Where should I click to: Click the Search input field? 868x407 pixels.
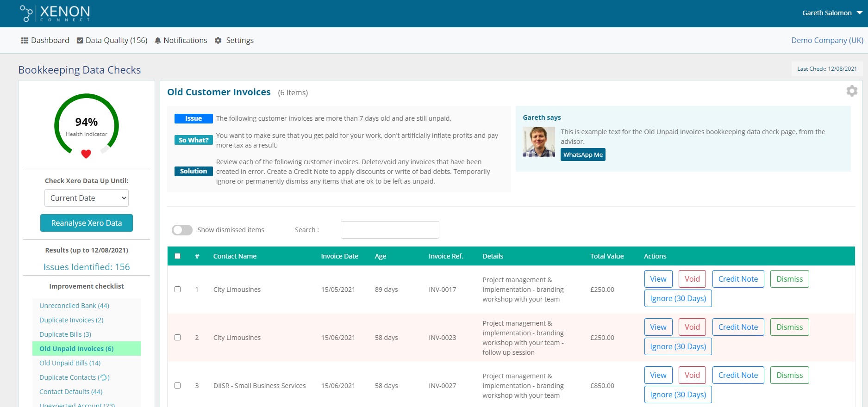tap(390, 230)
